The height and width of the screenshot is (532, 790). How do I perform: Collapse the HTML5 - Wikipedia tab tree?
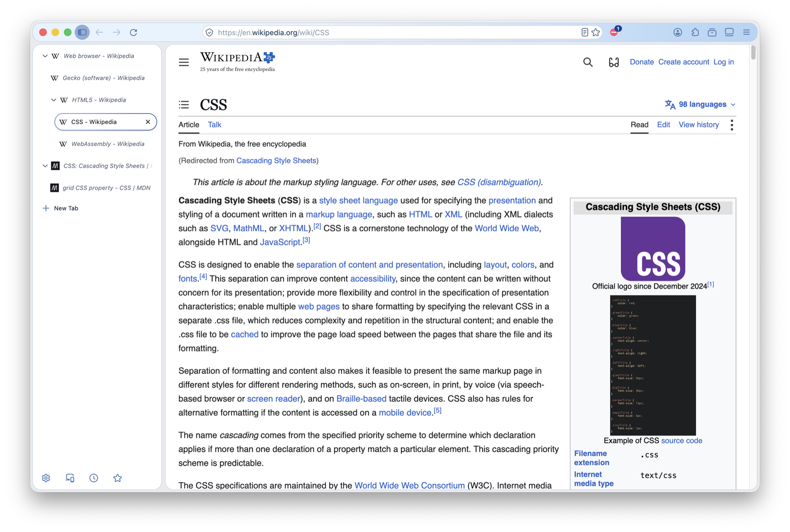54,100
